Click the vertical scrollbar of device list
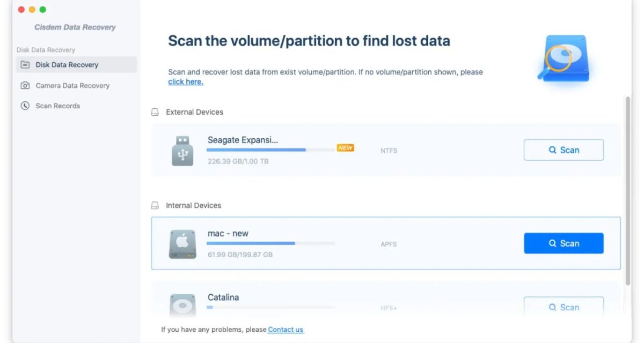Image resolution: width=644 pixels, height=343 pixels. click(x=628, y=190)
